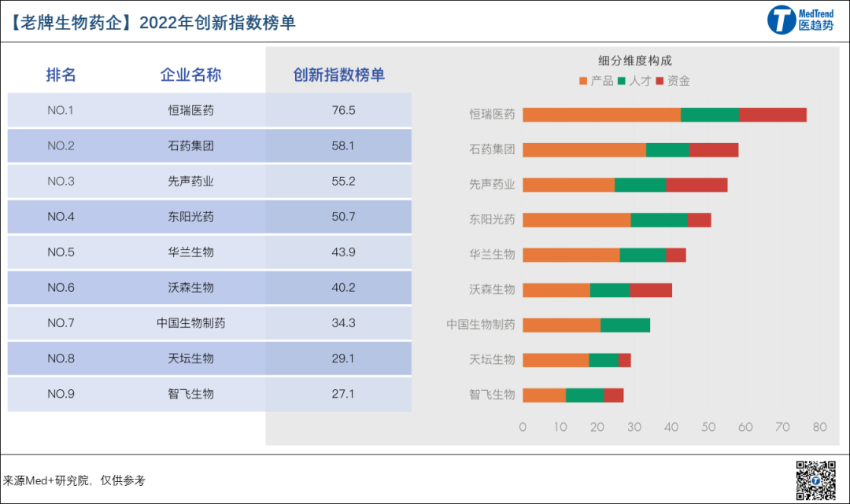Click the green 人才 bar segment for 中国生物制药
This screenshot has height=504, width=850.
click(x=625, y=325)
